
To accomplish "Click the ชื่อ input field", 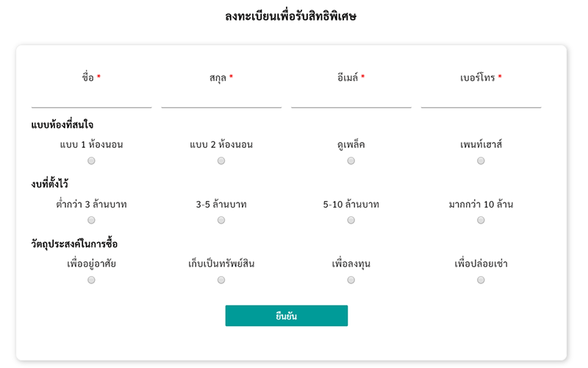I will click(91, 99).
